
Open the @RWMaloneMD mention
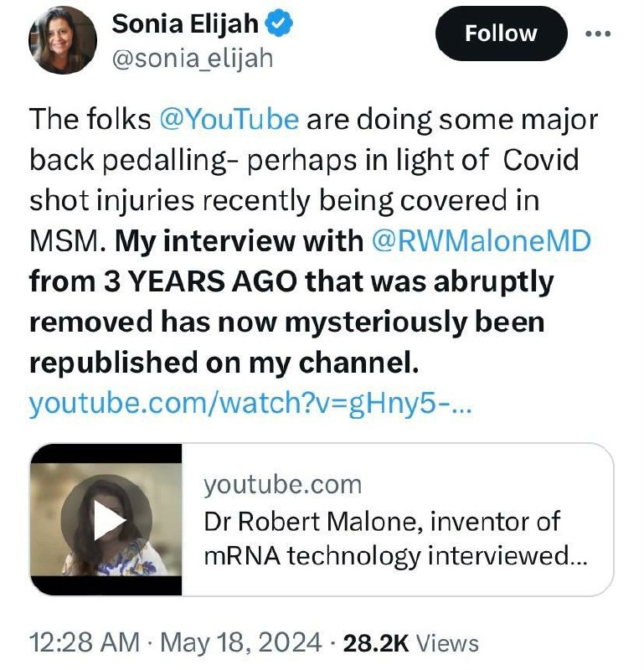[482, 241]
